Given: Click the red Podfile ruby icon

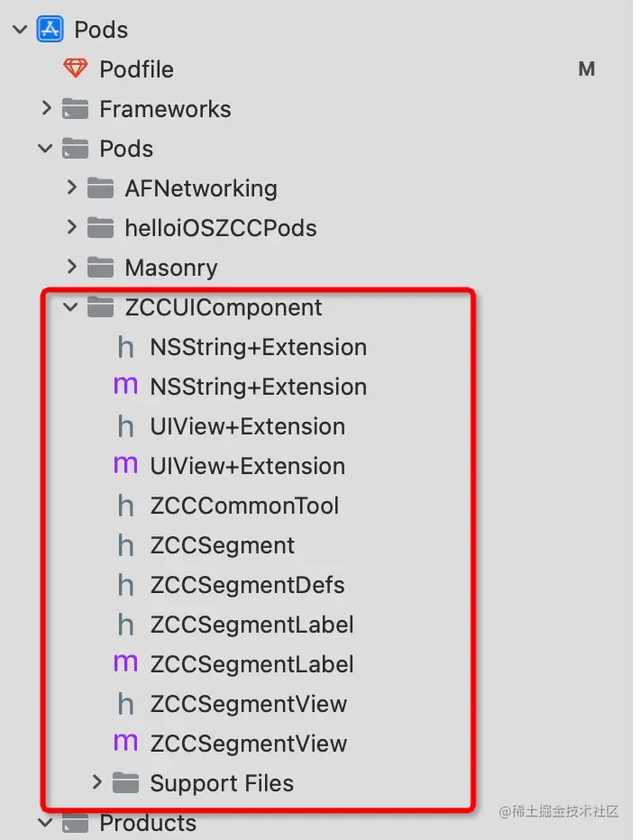Looking at the screenshot, I should (75, 69).
